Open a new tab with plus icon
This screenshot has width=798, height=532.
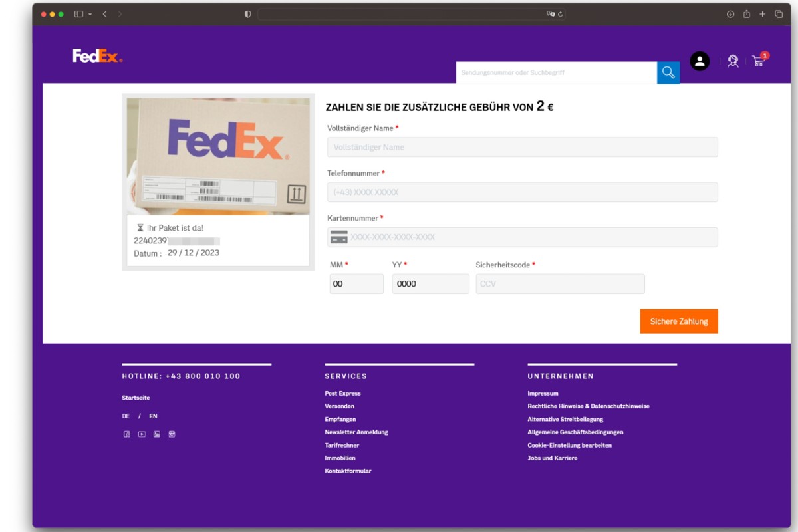tap(763, 12)
